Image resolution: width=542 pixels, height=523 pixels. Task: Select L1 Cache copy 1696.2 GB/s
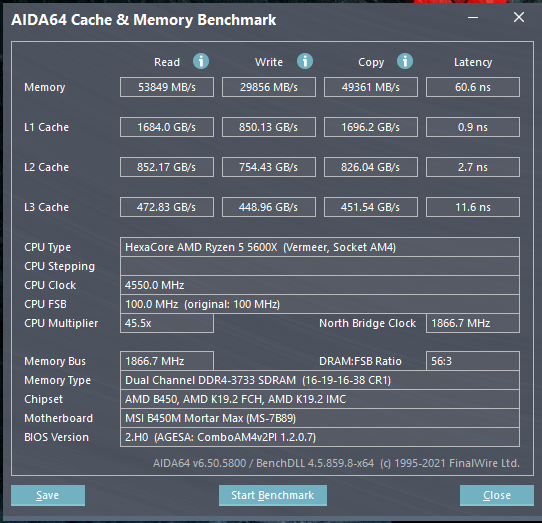371,127
